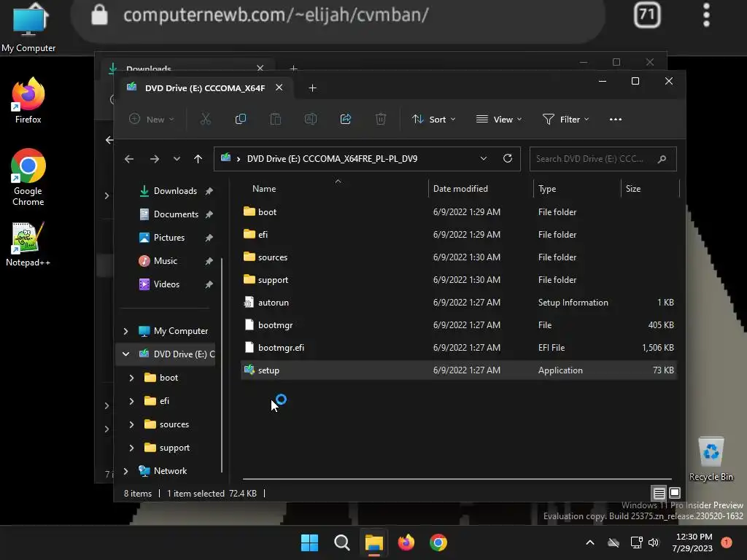Viewport: 747px width, 560px height.
Task: Click the network tray icon
Action: click(x=636, y=542)
